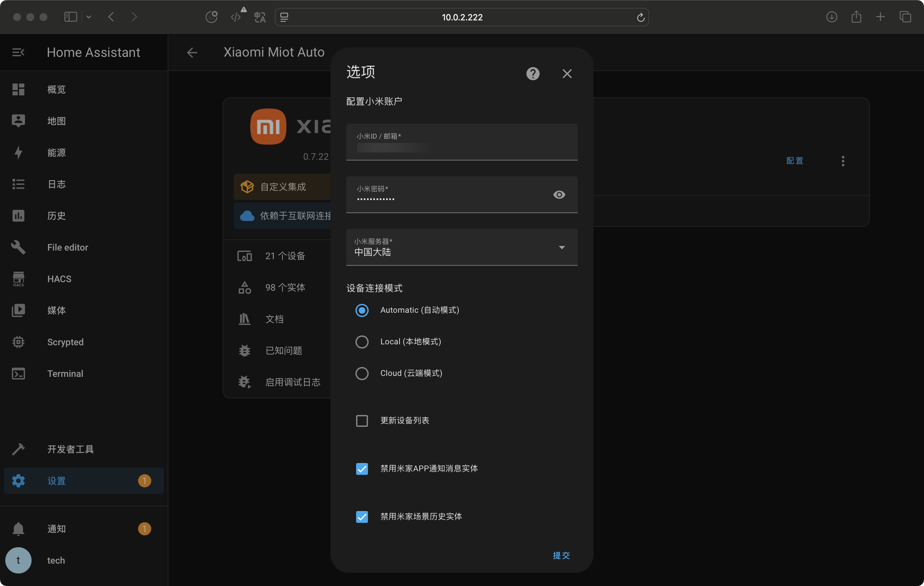Uncheck 禁用米家场景历史实体 checkbox
The image size is (924, 586).
click(361, 517)
